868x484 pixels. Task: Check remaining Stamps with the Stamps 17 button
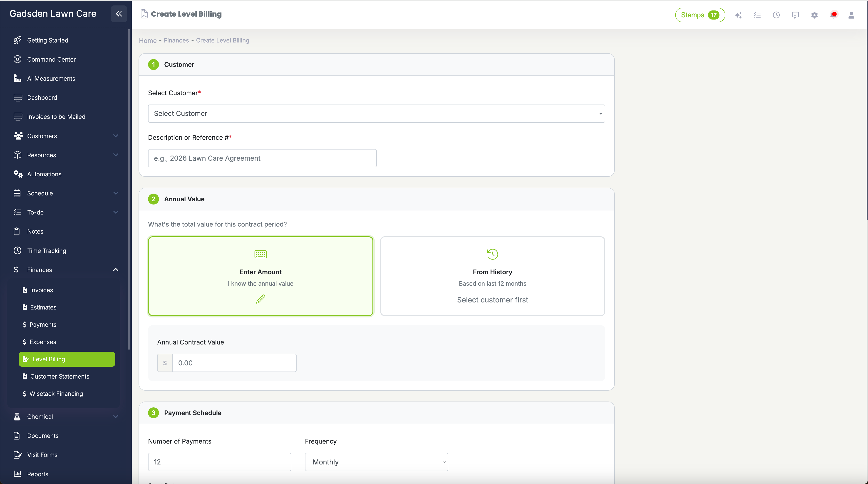pyautogui.click(x=700, y=15)
